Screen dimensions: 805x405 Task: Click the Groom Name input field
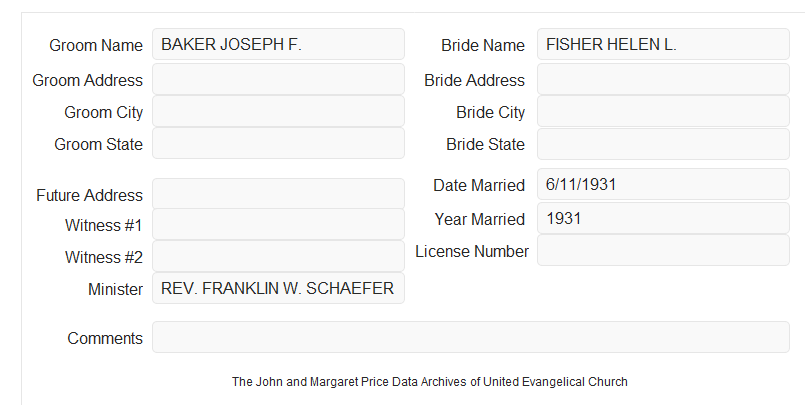pos(278,44)
